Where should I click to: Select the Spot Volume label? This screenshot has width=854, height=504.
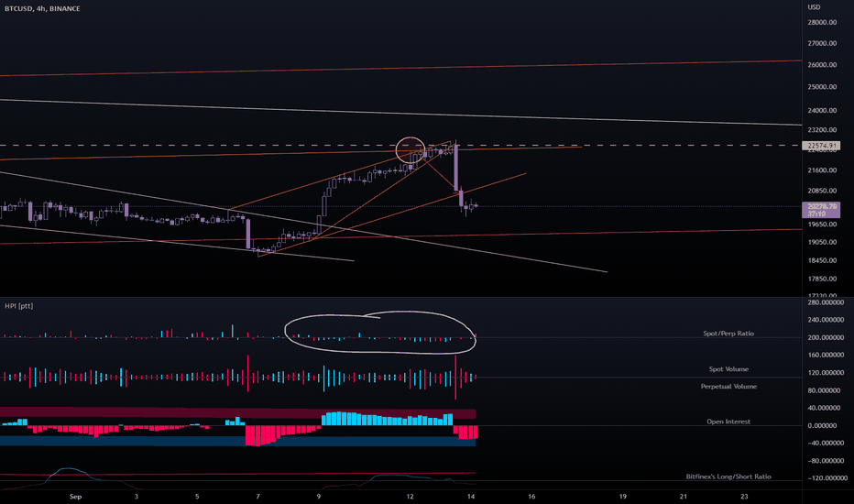(728, 369)
